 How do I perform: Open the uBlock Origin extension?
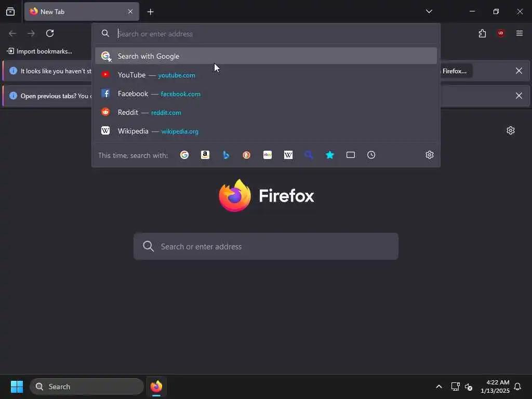501,33
